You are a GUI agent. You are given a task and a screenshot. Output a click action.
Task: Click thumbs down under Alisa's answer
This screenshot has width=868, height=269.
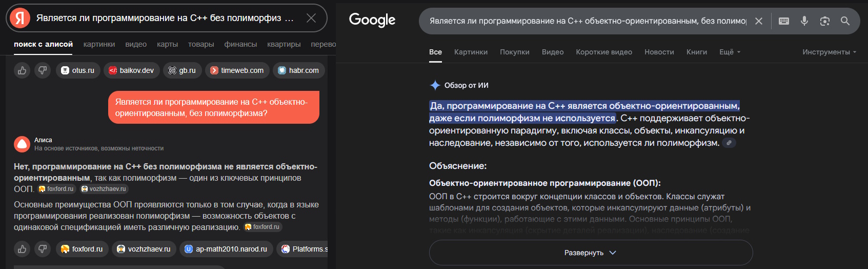pos(43,249)
